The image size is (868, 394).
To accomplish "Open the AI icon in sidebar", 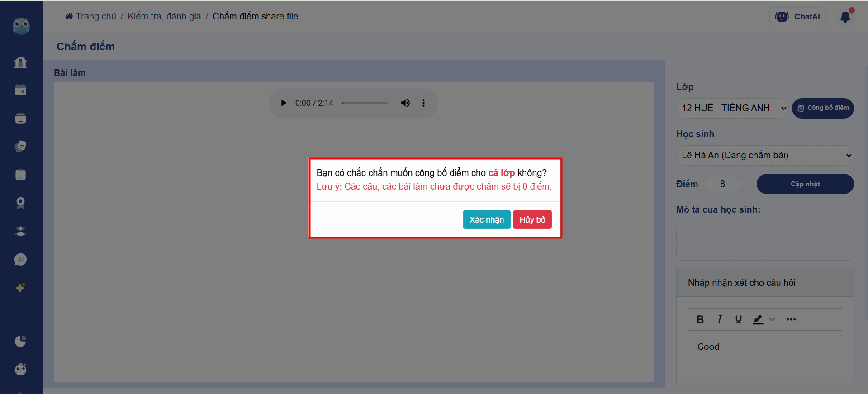I will tap(20, 260).
